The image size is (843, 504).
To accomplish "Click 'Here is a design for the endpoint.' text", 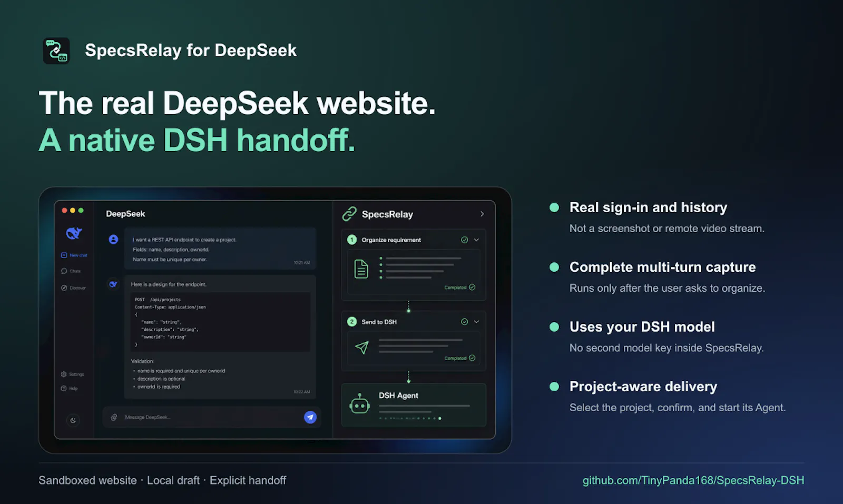I will [169, 284].
